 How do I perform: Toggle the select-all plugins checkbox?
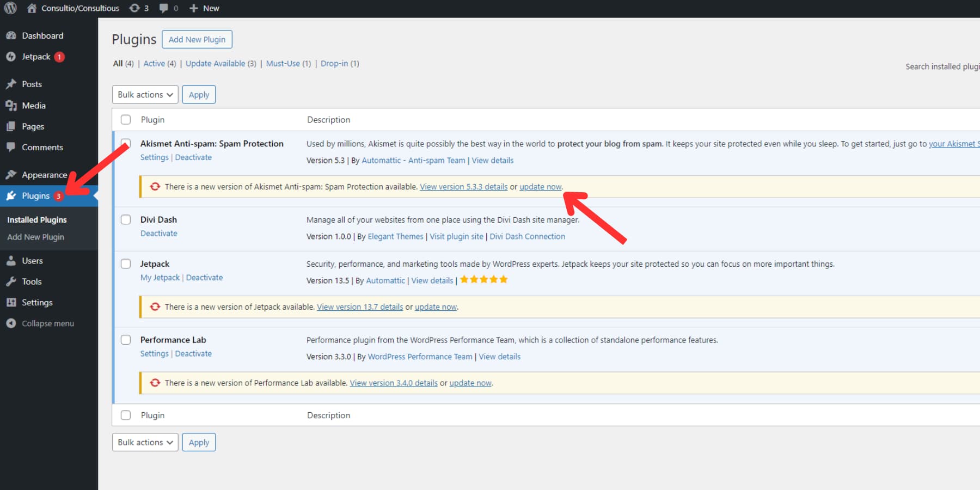click(x=126, y=119)
